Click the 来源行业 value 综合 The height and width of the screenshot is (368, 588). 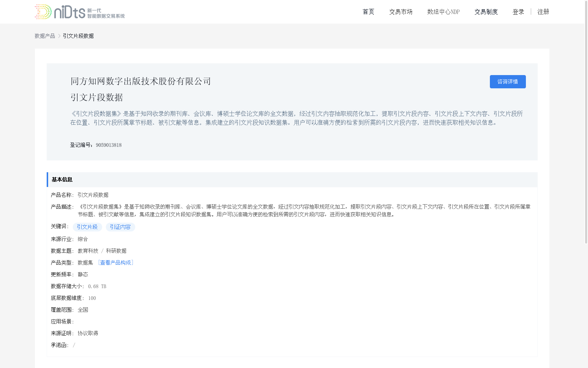[x=83, y=239]
